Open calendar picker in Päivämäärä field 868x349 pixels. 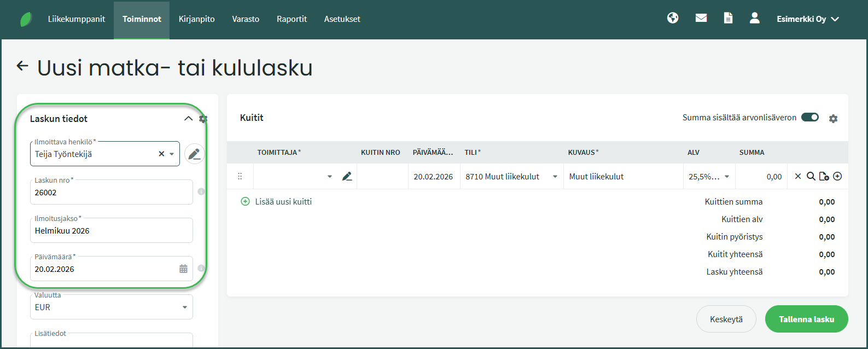(183, 269)
